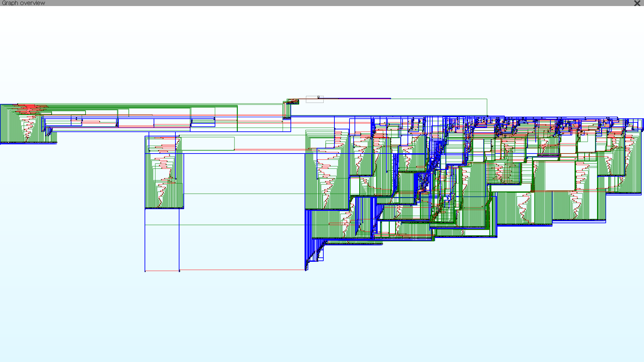Screen dimensions: 644x362
Task: Click the empty white rectangle right of isolated cluster
Action: point(208,143)
